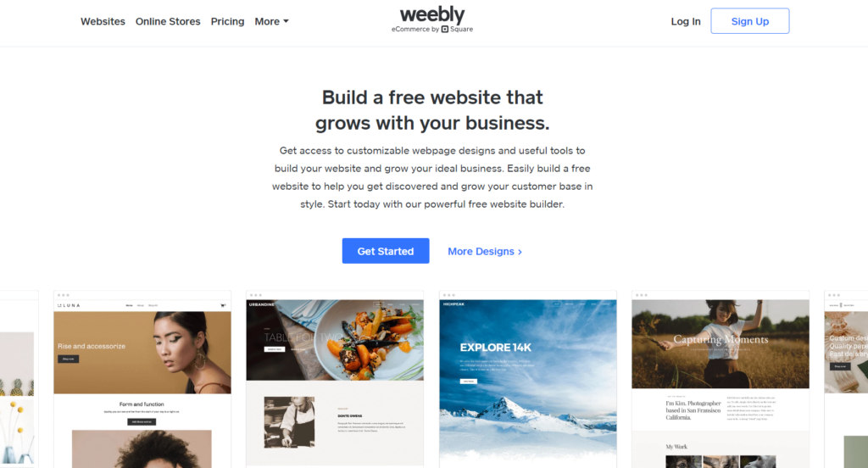868x468 pixels.
Task: Open the Online Stores menu item
Action: click(168, 21)
